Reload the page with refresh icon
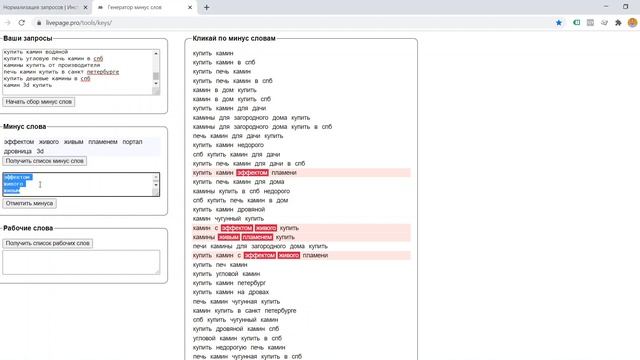640x360 pixels. pyautogui.click(x=22, y=23)
